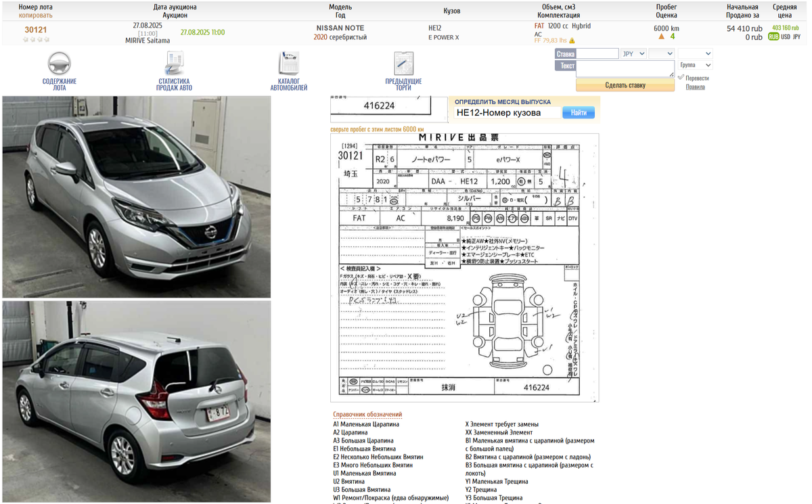The image size is (812, 504).
Task: Switch the price currency to USD
Action: 786,37
